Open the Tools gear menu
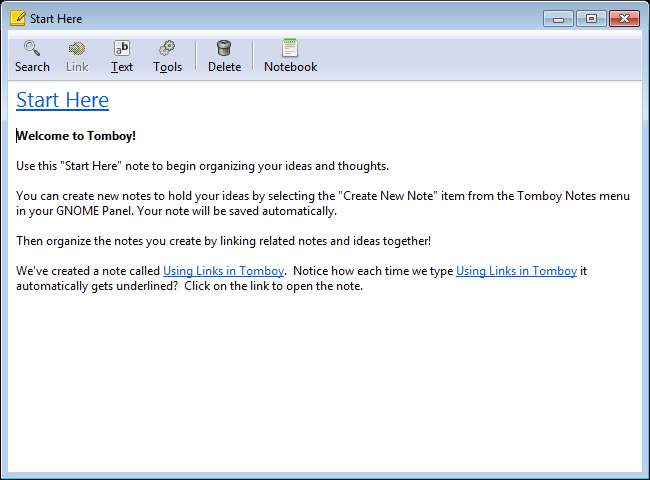This screenshot has width=650, height=480. [167, 57]
